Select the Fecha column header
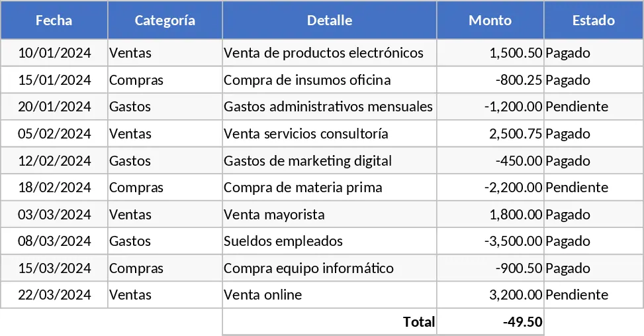644x336 pixels. tap(54, 20)
